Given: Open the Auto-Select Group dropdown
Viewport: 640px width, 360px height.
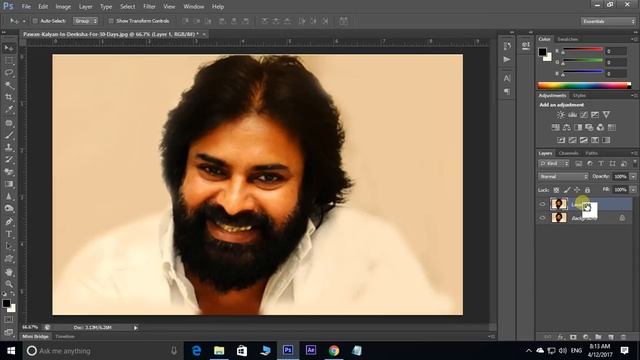Looking at the screenshot, I should [x=85, y=21].
